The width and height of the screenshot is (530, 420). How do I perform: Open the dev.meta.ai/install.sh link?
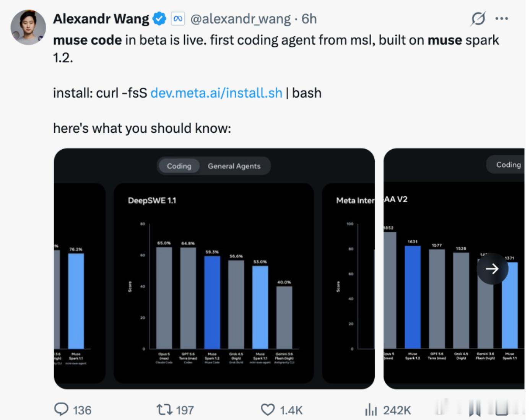click(216, 93)
